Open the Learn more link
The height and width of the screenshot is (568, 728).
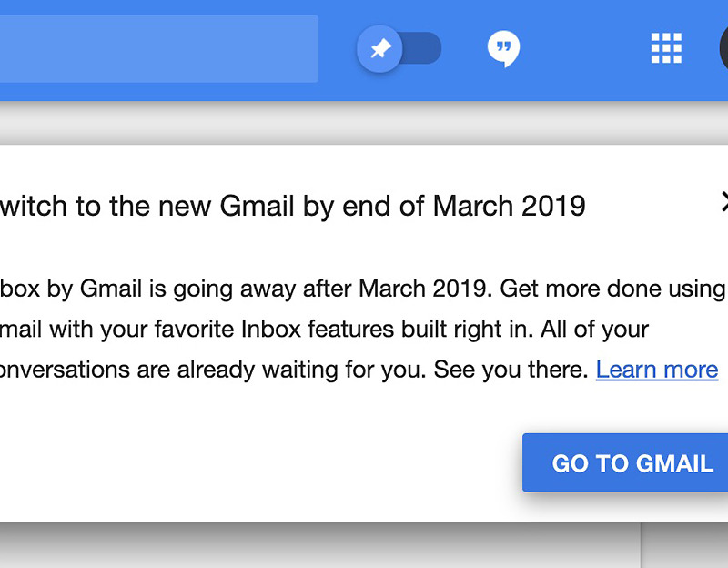coord(656,370)
